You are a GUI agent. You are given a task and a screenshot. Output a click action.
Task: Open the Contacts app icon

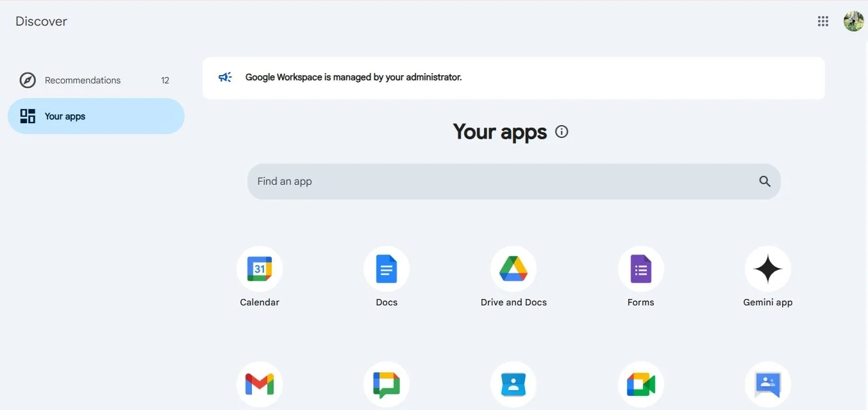(513, 384)
